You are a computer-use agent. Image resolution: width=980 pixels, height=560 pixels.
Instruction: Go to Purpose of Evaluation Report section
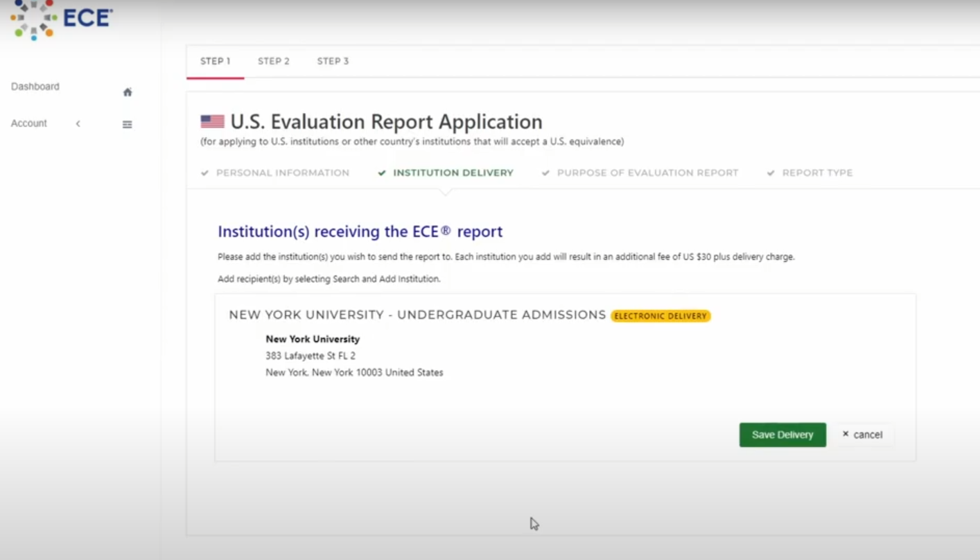pyautogui.click(x=648, y=173)
